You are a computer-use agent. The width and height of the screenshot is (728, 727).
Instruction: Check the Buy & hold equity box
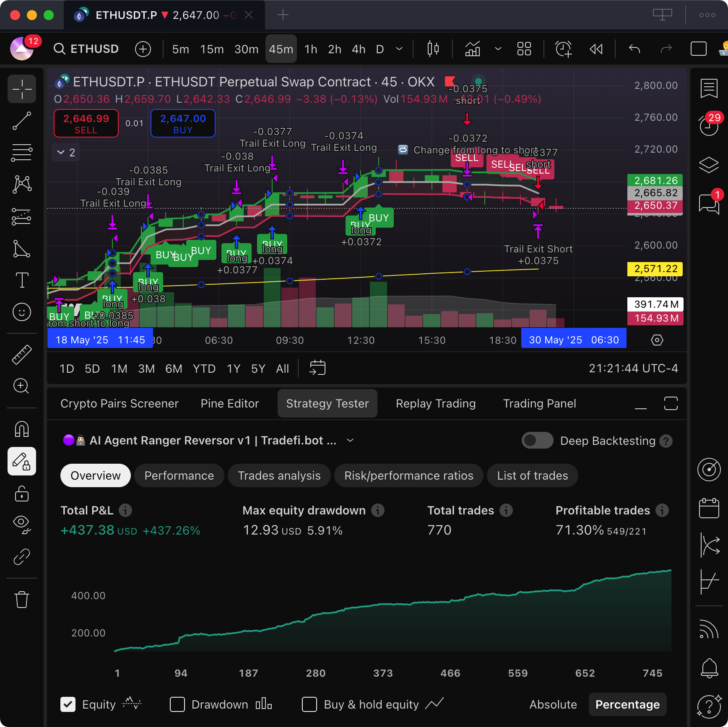pos(309,704)
